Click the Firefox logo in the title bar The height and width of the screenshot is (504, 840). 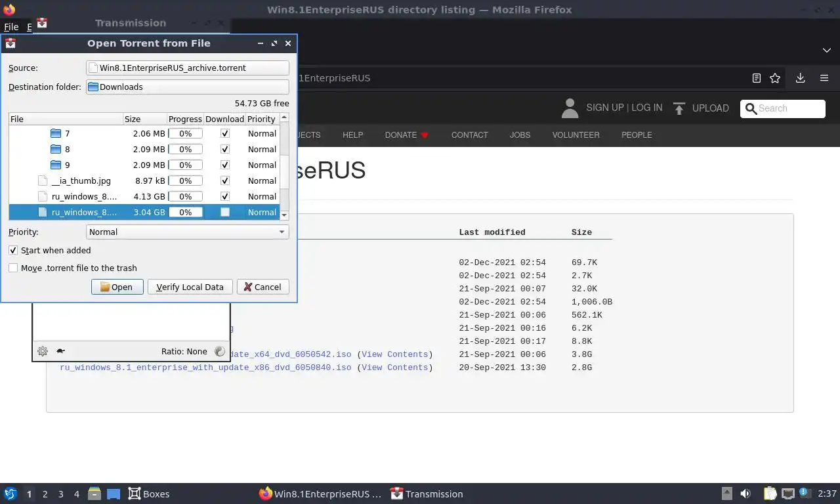coord(9,10)
